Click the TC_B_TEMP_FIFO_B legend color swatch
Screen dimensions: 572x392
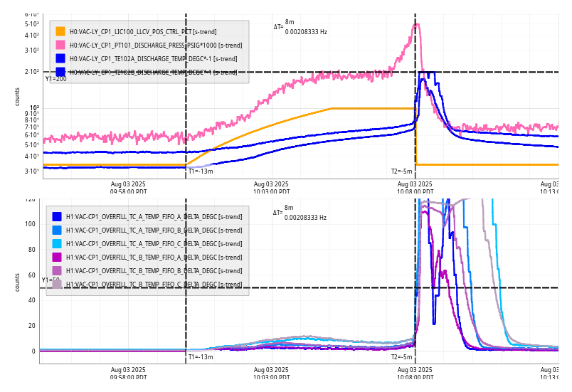(57, 271)
